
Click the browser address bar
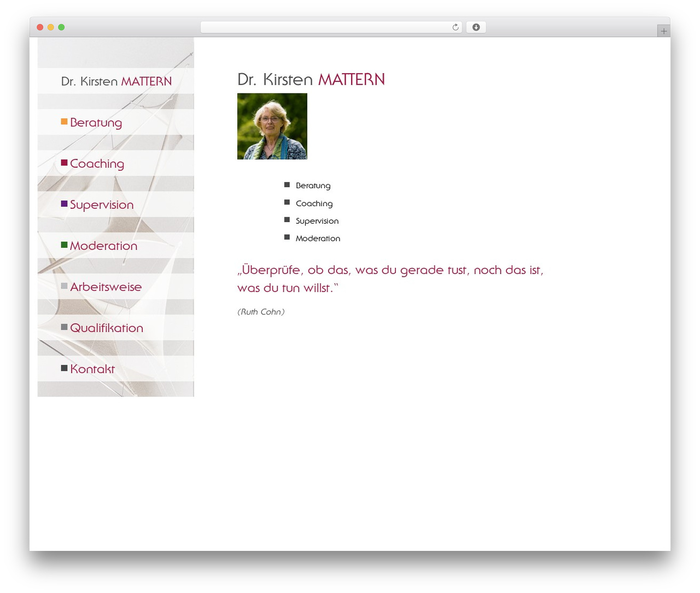(331, 27)
